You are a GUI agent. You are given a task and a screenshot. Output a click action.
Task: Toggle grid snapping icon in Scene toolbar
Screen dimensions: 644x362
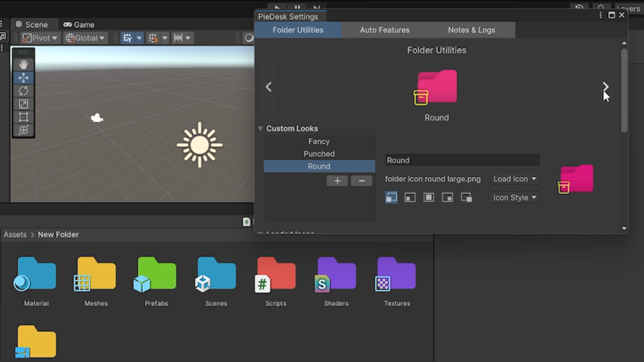click(127, 38)
